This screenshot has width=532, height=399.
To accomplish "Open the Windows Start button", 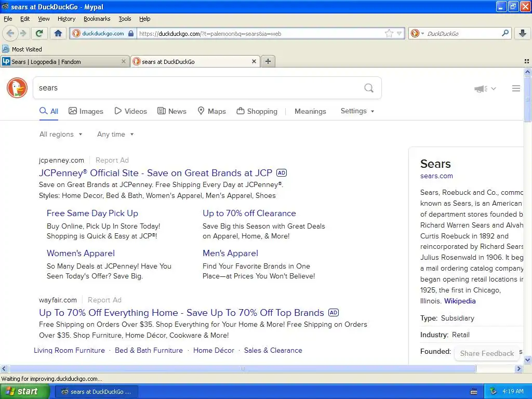I will coord(24,392).
